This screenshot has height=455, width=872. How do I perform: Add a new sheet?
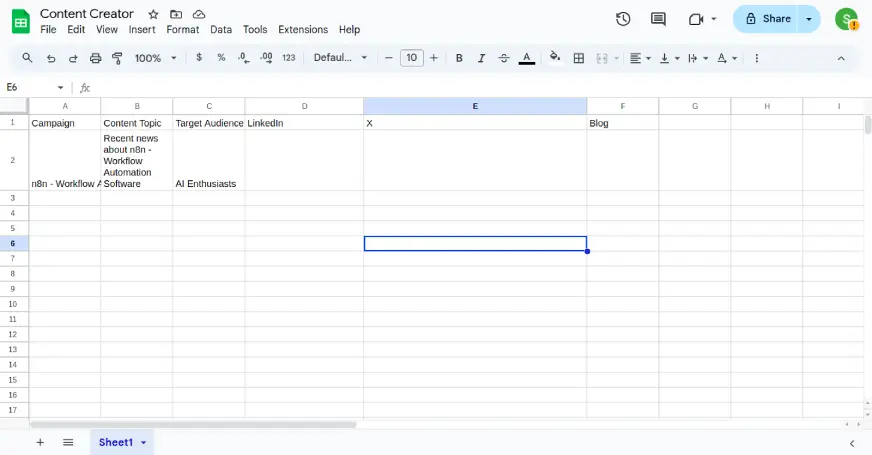40,442
